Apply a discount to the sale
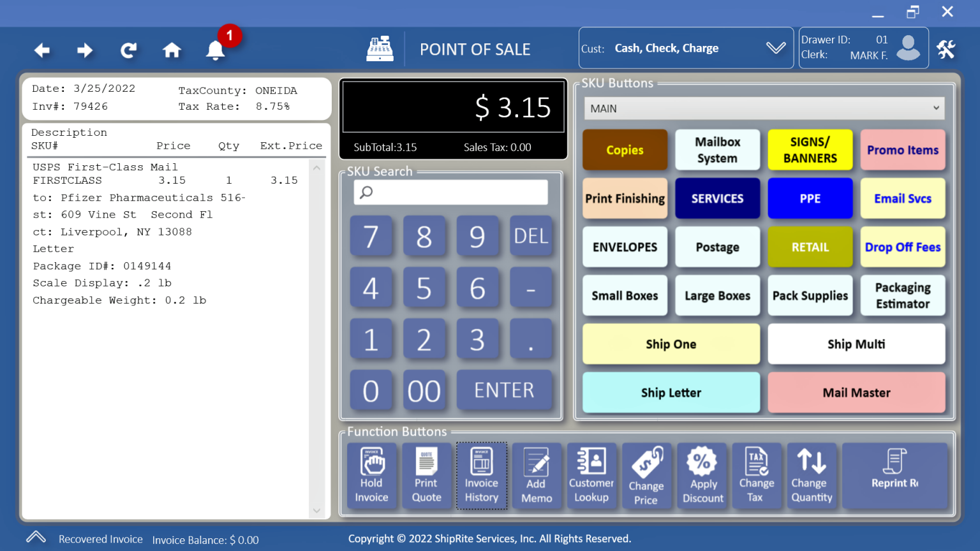The height and width of the screenshot is (551, 980). click(x=702, y=476)
